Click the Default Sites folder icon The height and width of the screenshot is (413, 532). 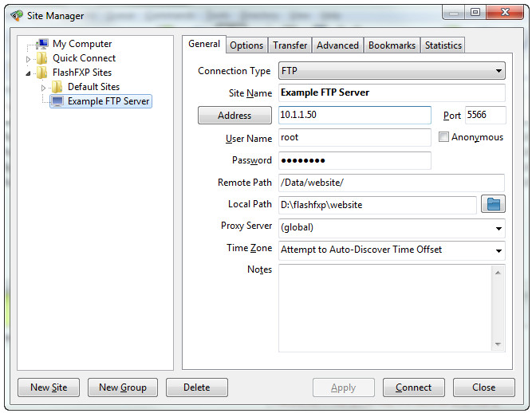point(57,87)
